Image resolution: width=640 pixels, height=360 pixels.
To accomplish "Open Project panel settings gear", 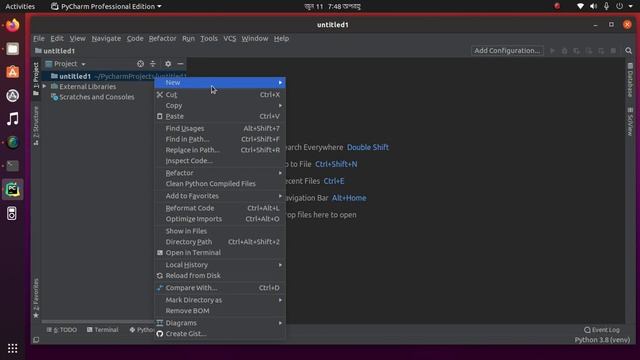I will (168, 64).
